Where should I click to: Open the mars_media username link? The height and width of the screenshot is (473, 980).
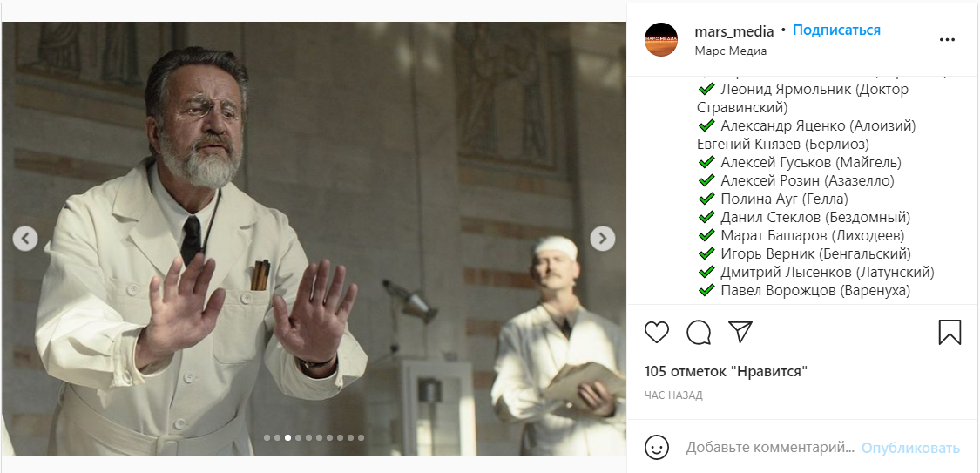[733, 31]
